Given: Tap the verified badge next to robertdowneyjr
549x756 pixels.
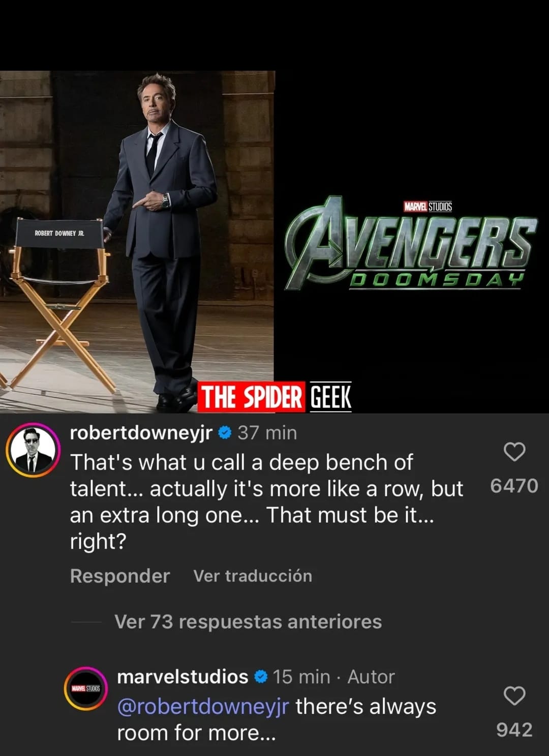Looking at the screenshot, I should point(225,433).
